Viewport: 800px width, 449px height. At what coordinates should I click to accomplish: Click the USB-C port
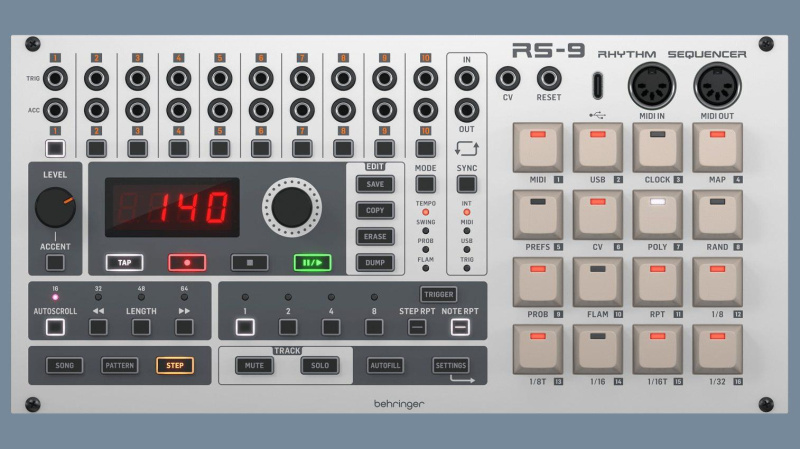(x=597, y=86)
